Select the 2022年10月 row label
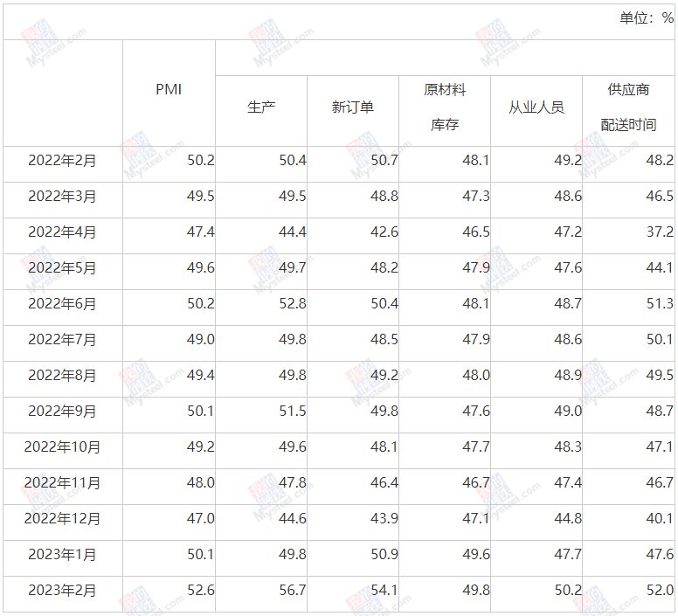678x616 pixels. click(62, 447)
